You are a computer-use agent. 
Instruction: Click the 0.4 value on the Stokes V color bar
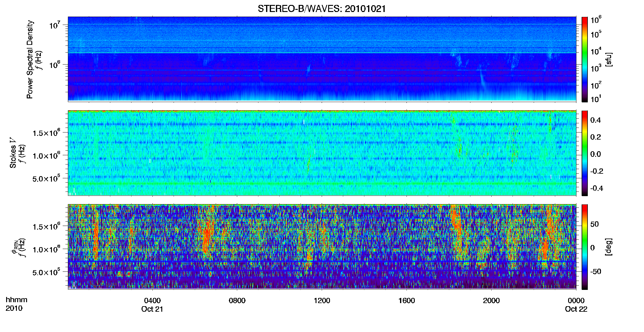pyautogui.click(x=595, y=120)
